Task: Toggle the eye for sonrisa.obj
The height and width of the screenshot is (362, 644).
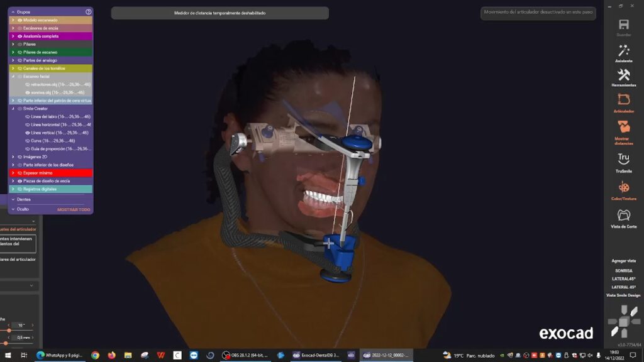Action: pyautogui.click(x=28, y=93)
